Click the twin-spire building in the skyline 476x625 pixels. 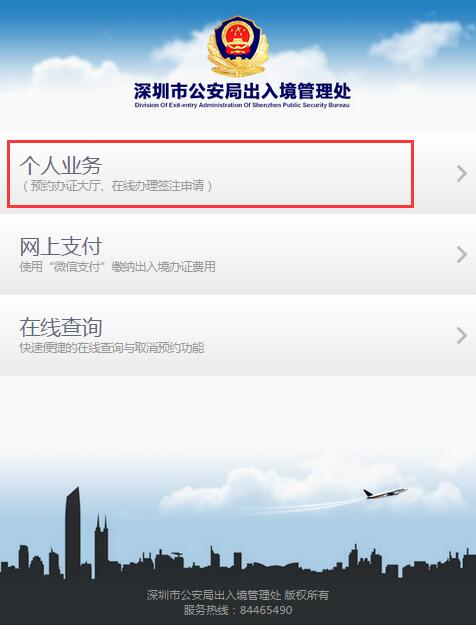101,546
